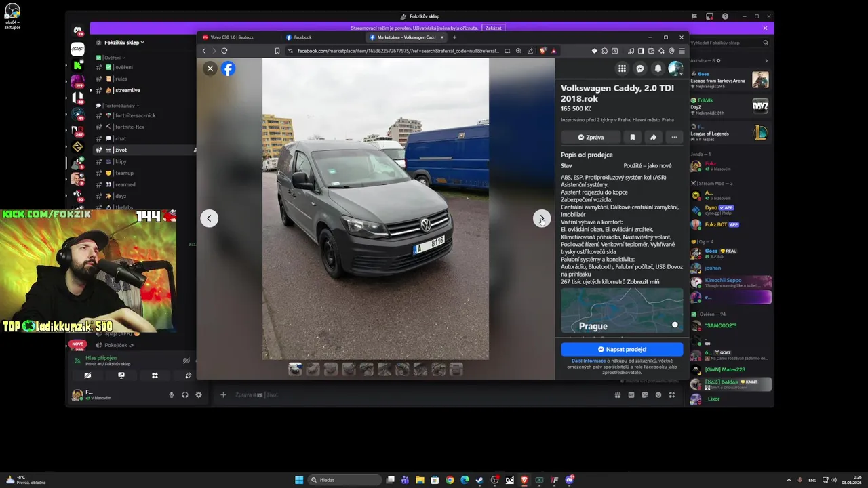
Task: Open the three-dots options on the listing
Action: click(674, 137)
